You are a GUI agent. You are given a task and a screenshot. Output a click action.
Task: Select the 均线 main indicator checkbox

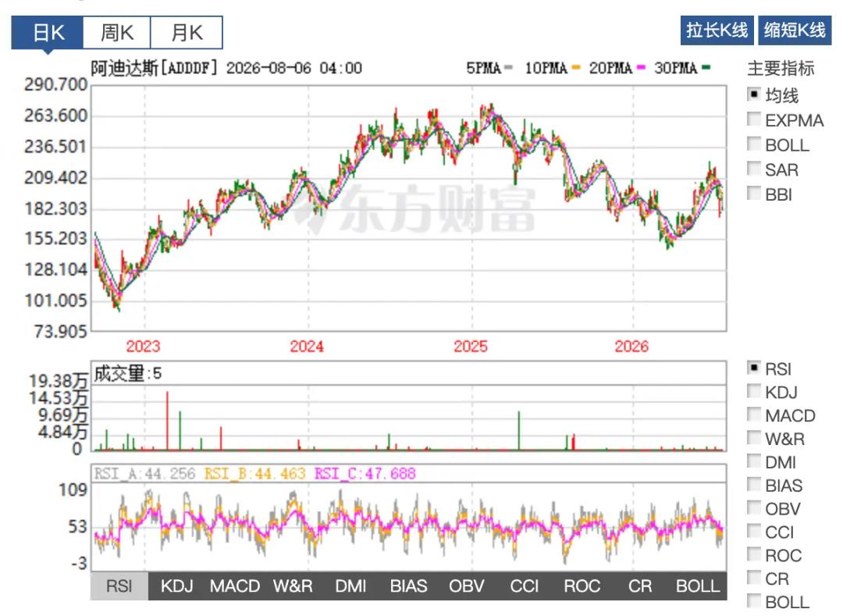coord(754,94)
